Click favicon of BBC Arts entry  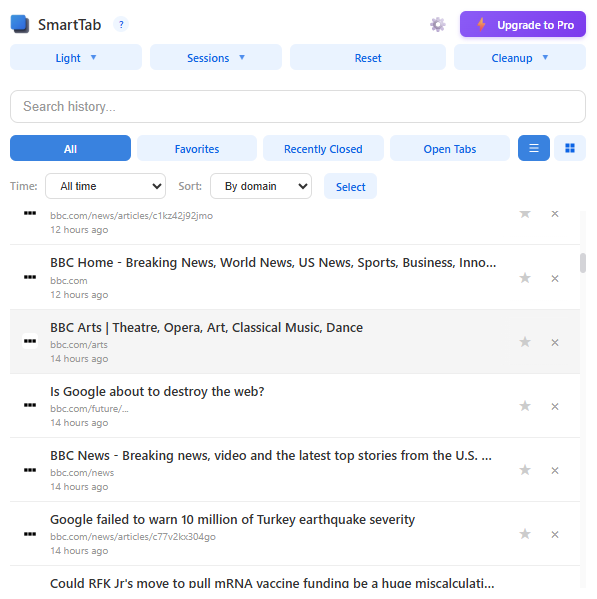[x=30, y=341]
